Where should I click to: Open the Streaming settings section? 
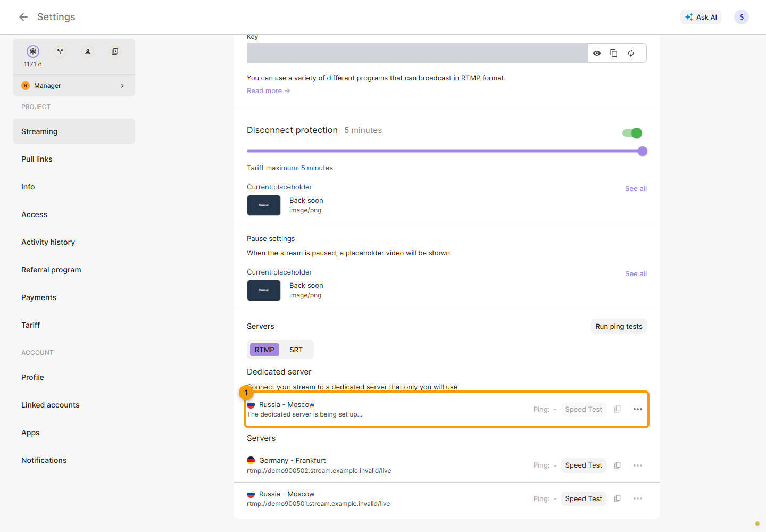tap(74, 131)
